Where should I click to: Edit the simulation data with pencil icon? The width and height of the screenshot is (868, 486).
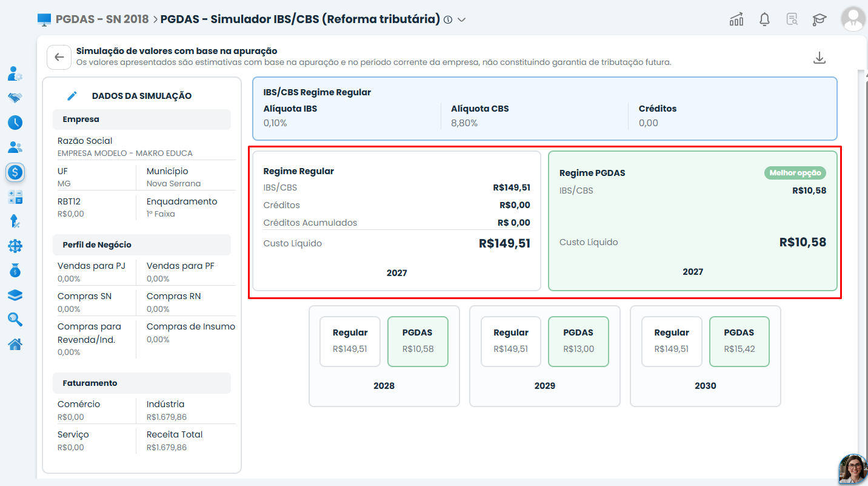click(72, 96)
